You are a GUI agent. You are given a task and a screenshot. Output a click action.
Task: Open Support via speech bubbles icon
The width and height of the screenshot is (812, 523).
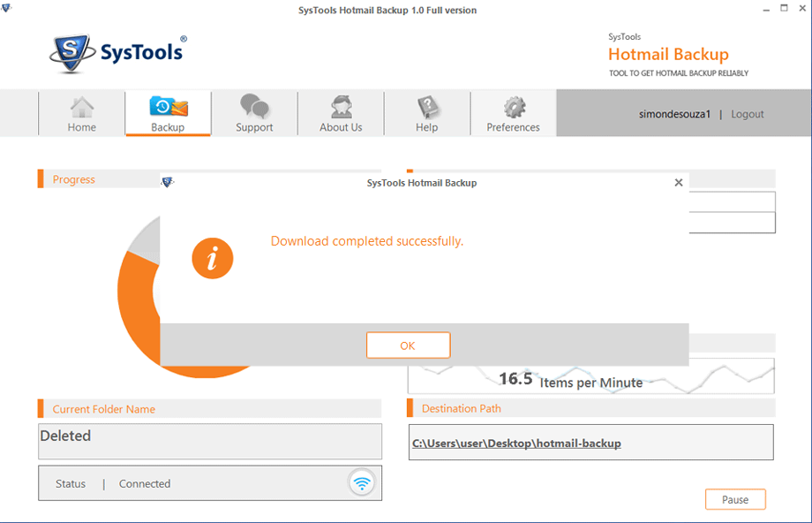coord(254,106)
